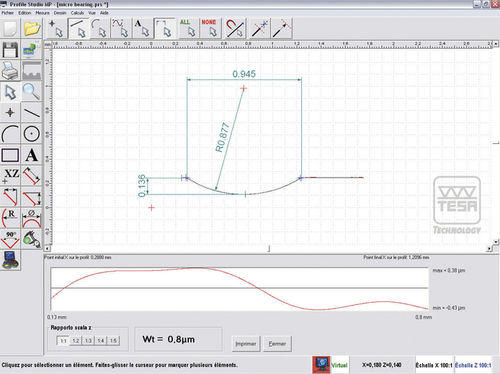This screenshot has height=374, width=500.
Task: Select the draw arc tool
Action: coord(10,134)
